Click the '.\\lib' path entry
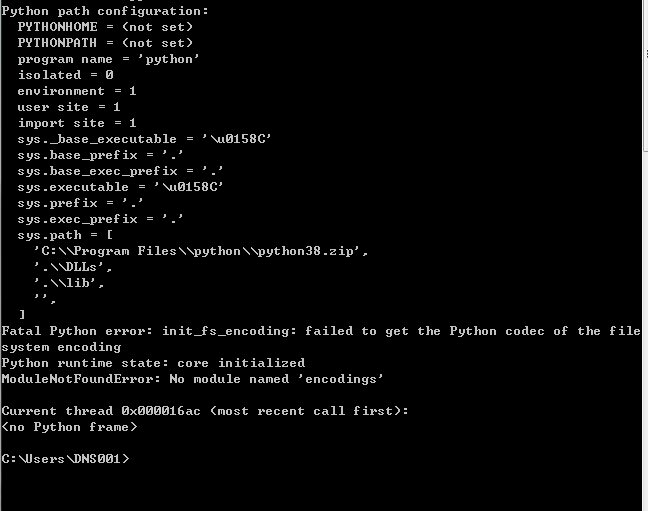 [x=69, y=283]
